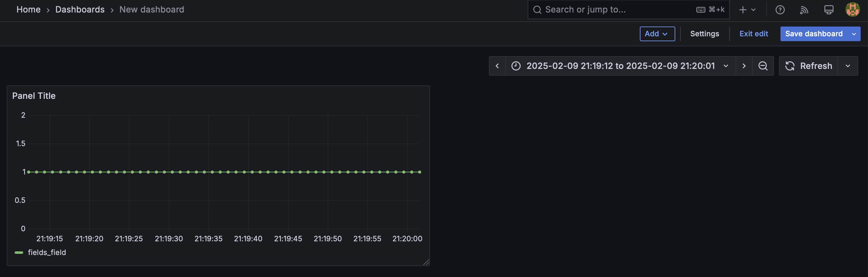Screen dimensions: 868x277
Task: Navigate to Dashboards breadcrumb
Action: click(80, 9)
